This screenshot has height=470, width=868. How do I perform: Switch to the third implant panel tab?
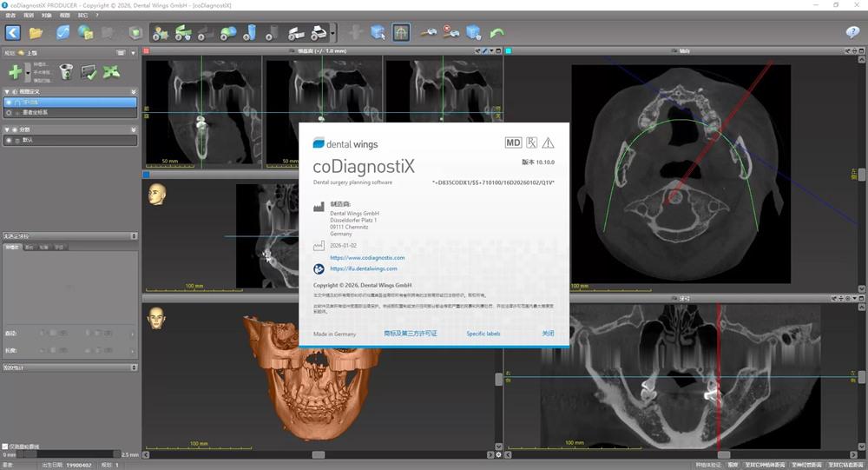tap(44, 248)
